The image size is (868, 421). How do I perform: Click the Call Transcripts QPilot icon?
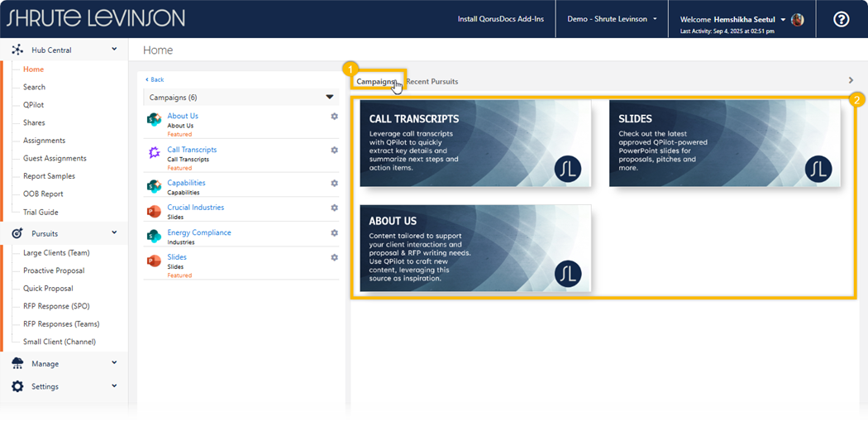(x=154, y=153)
